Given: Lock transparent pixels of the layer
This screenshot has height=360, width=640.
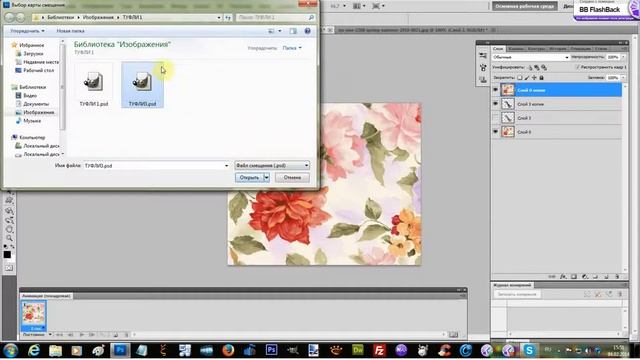Looking at the screenshot, I should coord(520,78).
